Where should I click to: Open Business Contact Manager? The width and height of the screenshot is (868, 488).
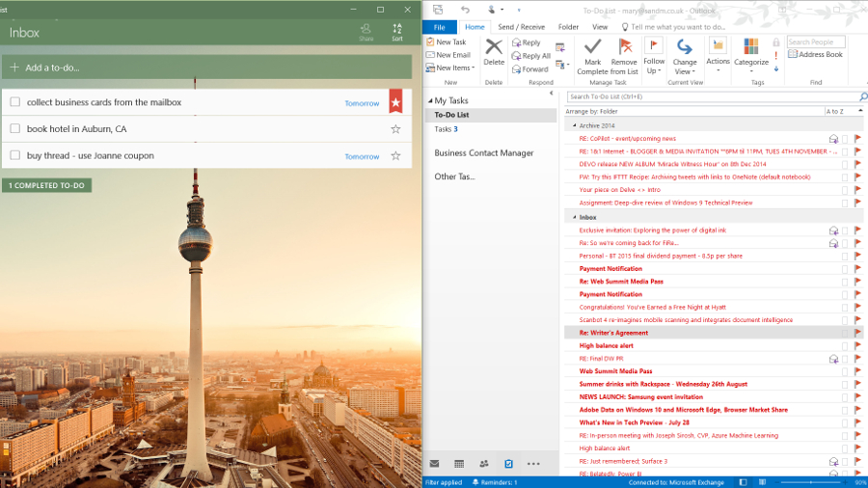point(484,153)
